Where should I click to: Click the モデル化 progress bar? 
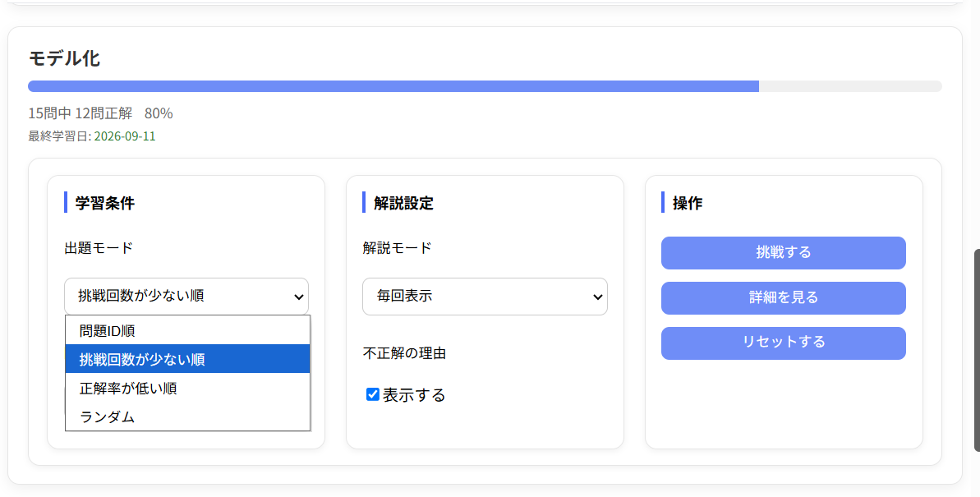click(x=485, y=86)
